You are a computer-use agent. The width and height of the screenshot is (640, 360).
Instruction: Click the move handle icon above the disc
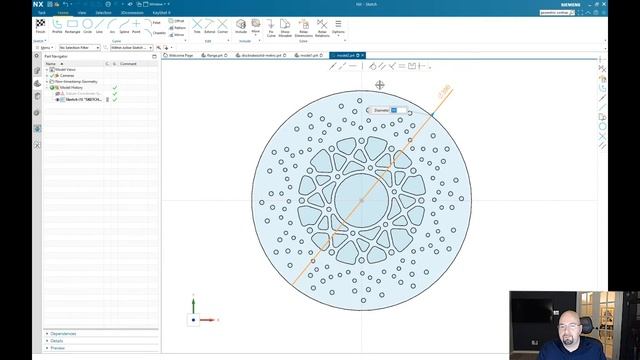pos(380,85)
